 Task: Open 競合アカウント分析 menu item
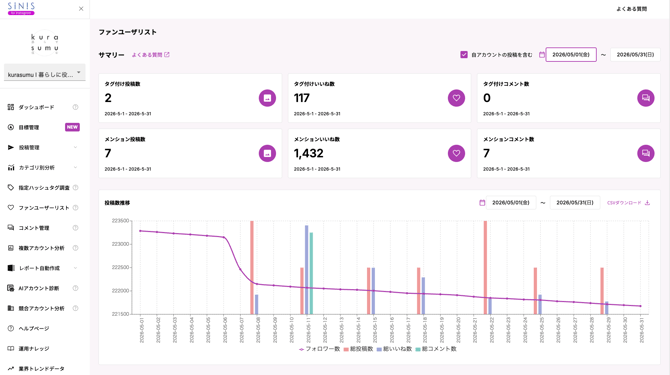(41, 308)
